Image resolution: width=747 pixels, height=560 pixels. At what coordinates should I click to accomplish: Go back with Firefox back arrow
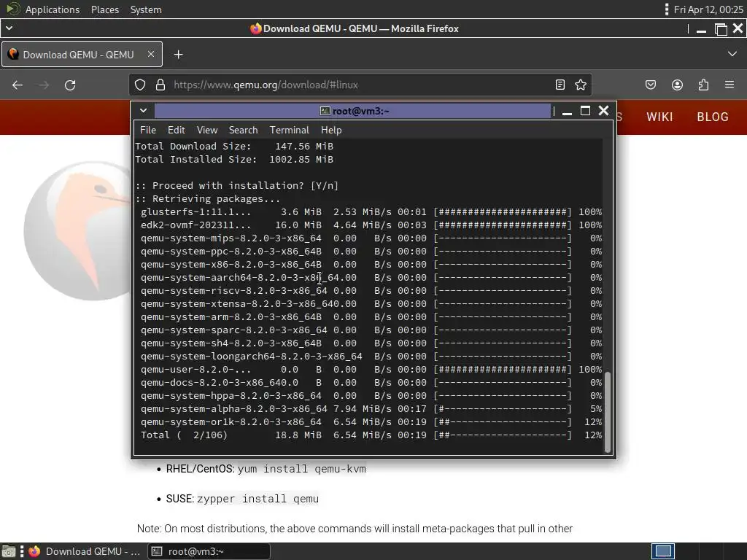tap(18, 85)
